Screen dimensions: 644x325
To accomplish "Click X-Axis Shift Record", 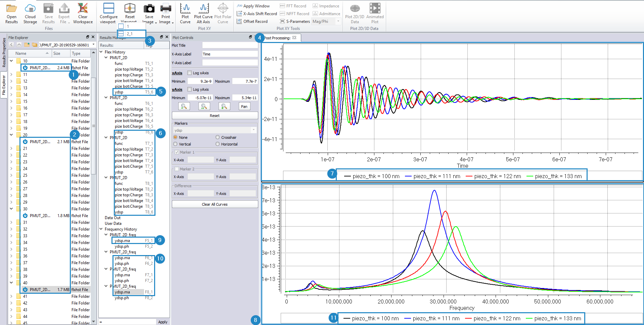I will [x=257, y=14].
